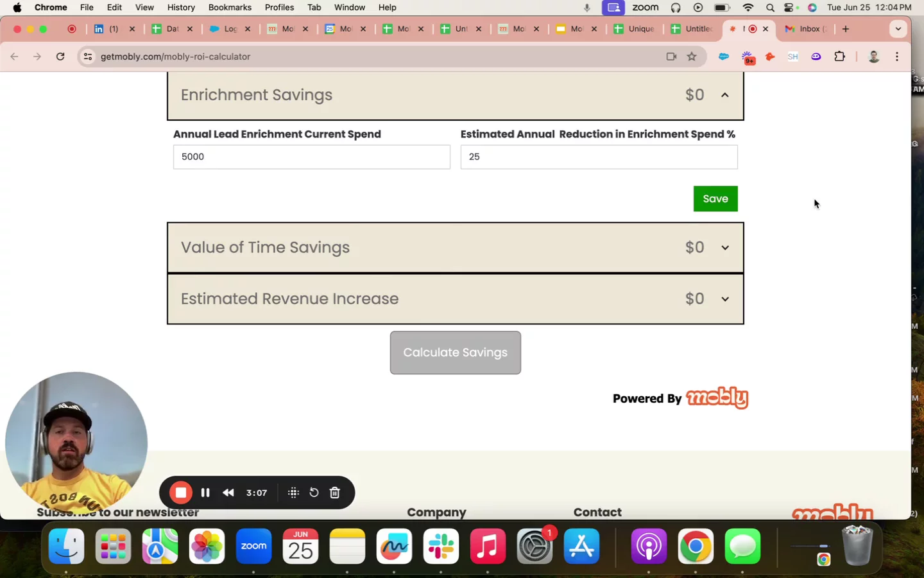Viewport: 924px width, 578px height.
Task: Collapse the Enrichment Savings section
Action: click(725, 95)
